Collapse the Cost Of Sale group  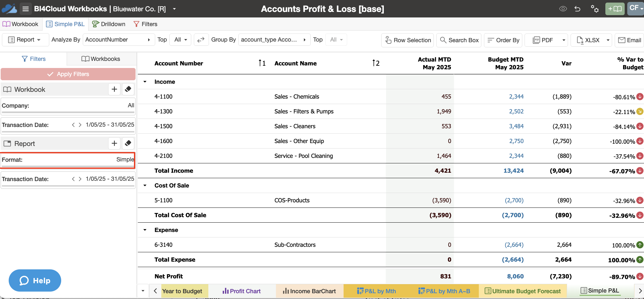(145, 186)
